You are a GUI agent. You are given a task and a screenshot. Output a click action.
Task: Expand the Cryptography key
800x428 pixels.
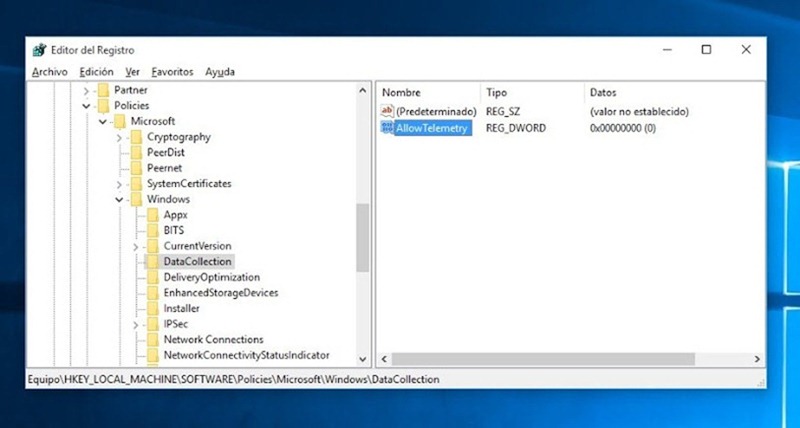tap(119, 137)
